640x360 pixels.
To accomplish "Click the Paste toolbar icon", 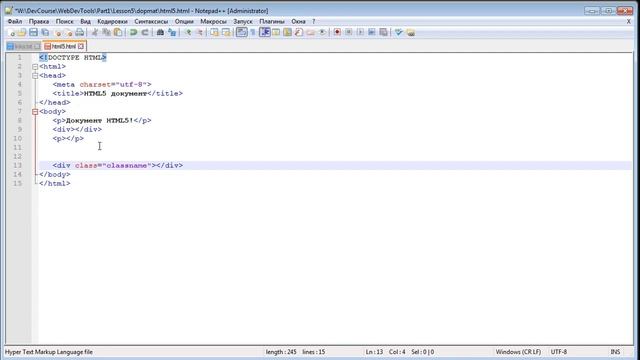I will click(x=118, y=32).
